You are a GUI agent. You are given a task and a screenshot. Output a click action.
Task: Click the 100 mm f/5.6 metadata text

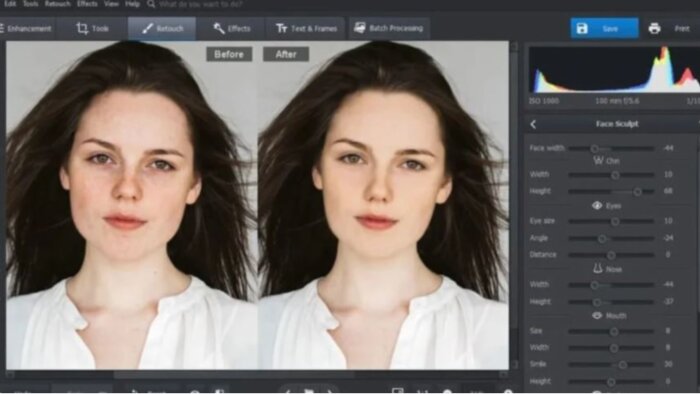point(617,101)
